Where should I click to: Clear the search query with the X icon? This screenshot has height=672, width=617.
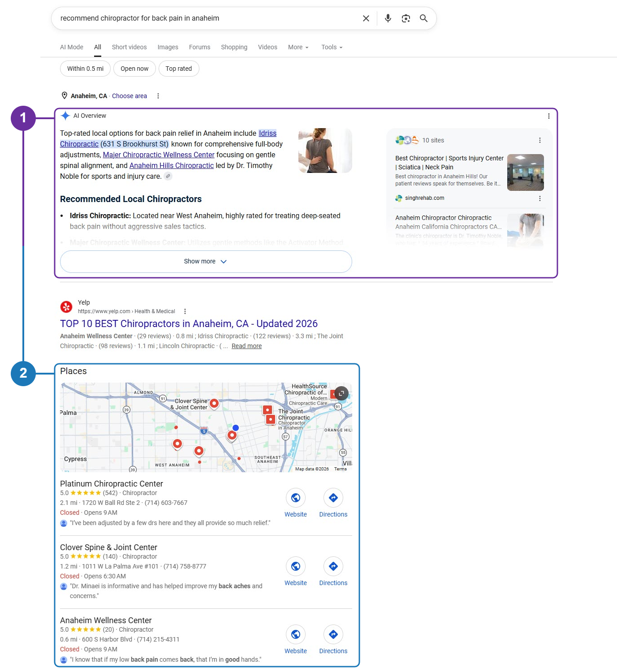click(366, 18)
